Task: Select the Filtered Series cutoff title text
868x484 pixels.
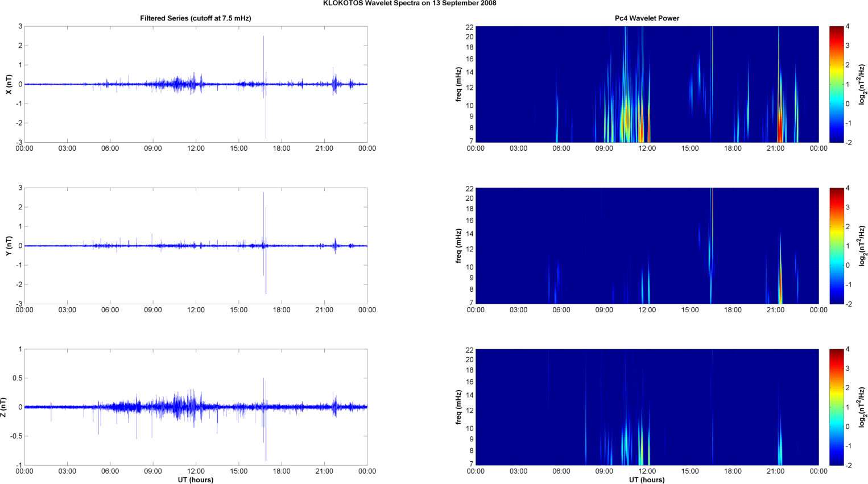Action: point(196,18)
